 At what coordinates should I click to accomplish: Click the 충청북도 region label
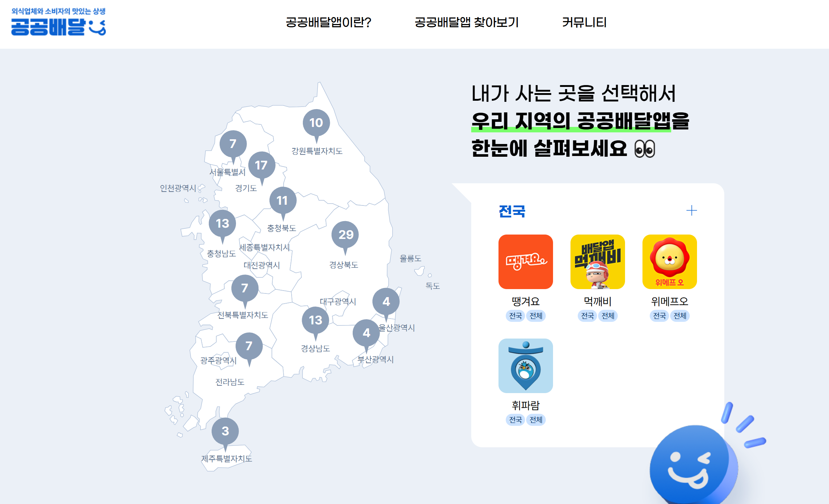(281, 228)
